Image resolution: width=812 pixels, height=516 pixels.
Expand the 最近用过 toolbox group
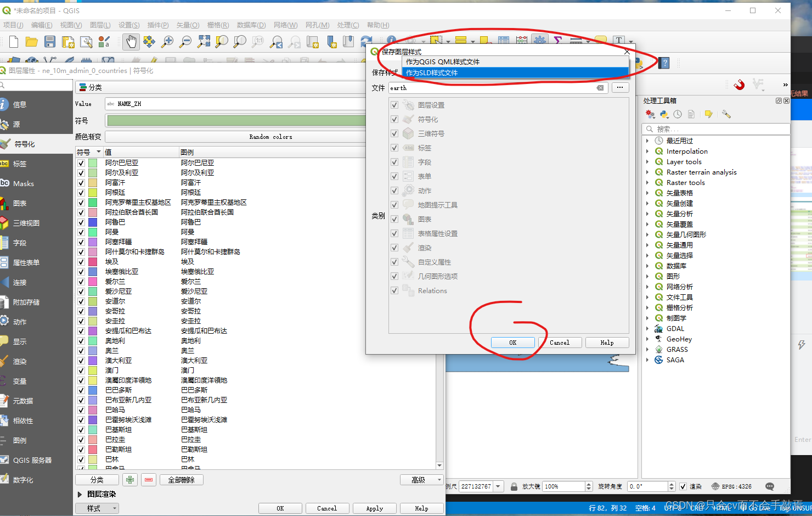(x=647, y=141)
